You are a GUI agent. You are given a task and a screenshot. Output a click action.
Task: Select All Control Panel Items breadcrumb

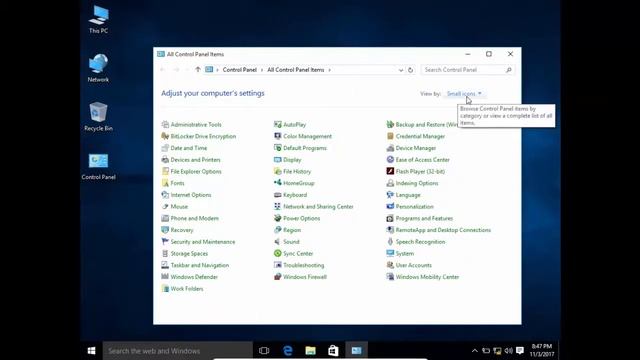click(296, 70)
